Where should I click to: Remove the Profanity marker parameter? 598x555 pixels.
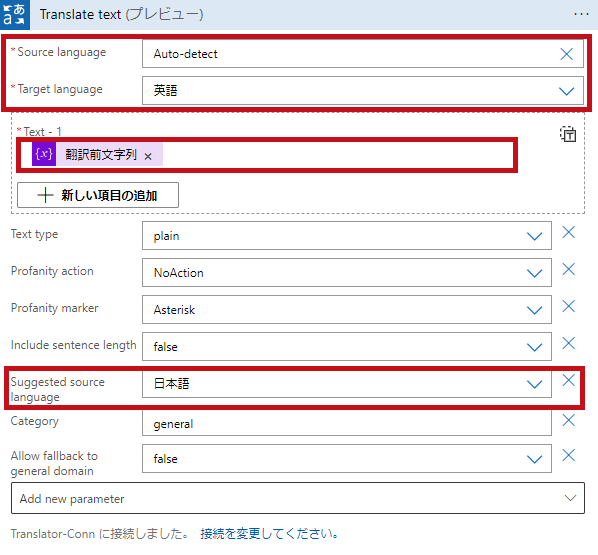point(569,306)
